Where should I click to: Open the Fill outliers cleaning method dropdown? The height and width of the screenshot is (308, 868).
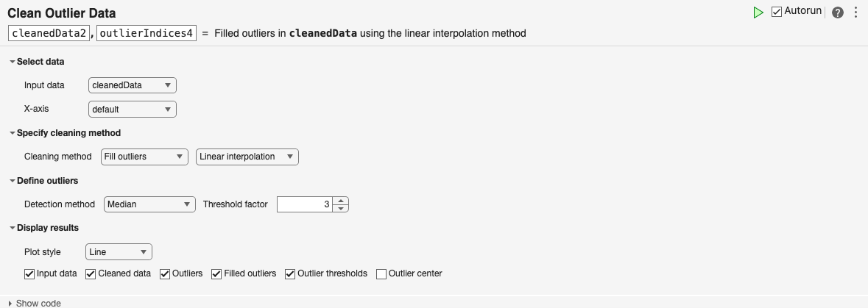pyautogui.click(x=144, y=157)
